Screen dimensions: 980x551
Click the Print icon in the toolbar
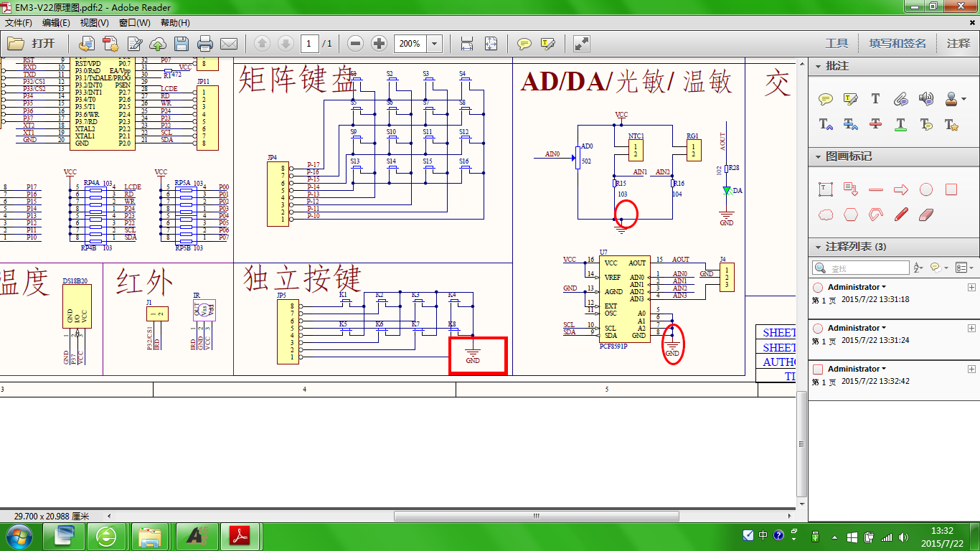[x=205, y=44]
